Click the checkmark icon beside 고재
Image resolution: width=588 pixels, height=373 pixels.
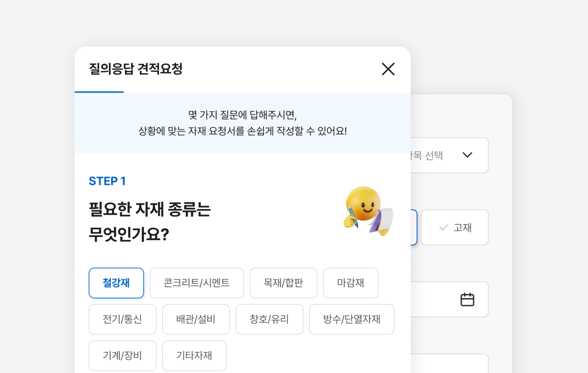click(x=443, y=228)
